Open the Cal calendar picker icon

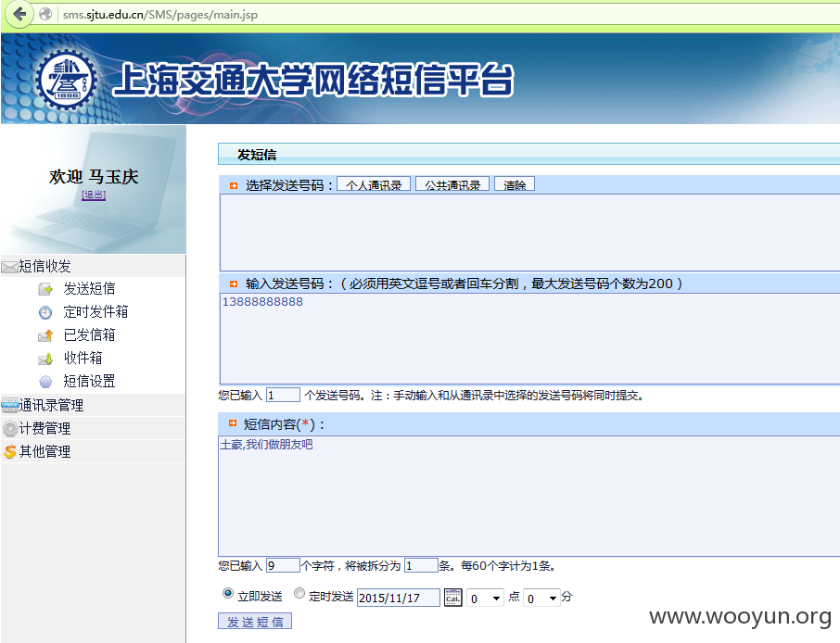453,598
